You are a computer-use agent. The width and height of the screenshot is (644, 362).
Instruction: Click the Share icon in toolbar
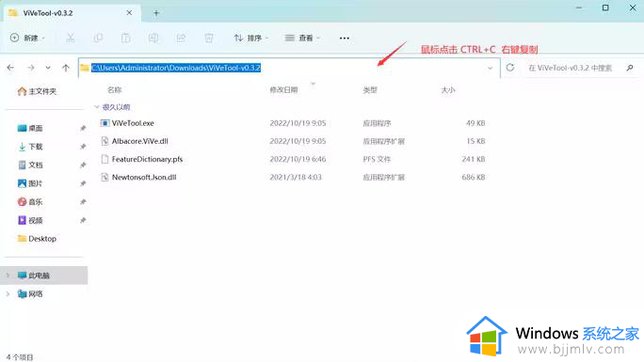(x=181, y=38)
